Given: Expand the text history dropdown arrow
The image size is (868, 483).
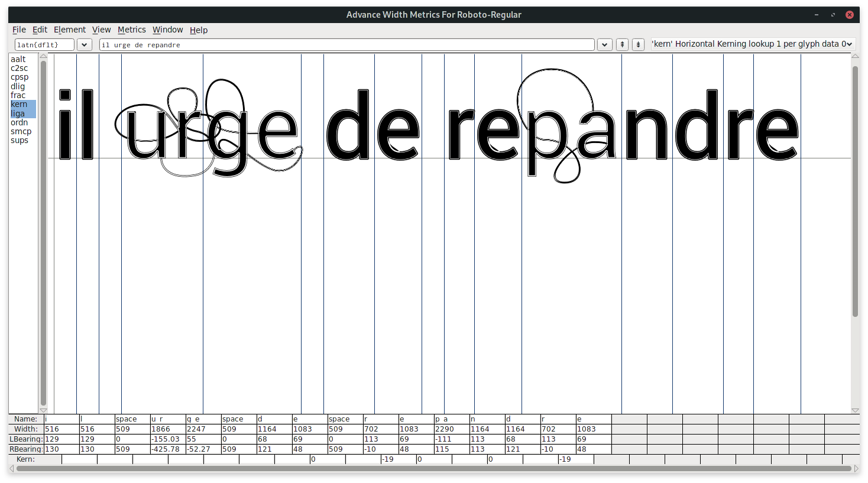Looking at the screenshot, I should (x=604, y=44).
